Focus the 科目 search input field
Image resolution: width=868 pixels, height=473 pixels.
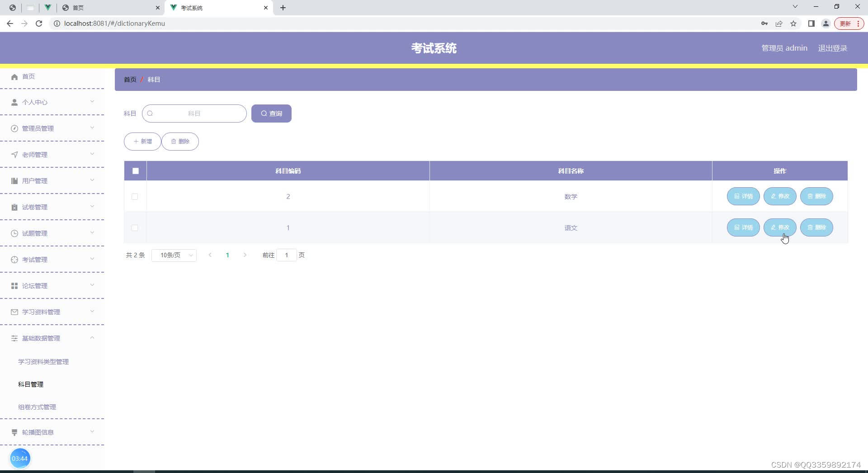point(194,114)
